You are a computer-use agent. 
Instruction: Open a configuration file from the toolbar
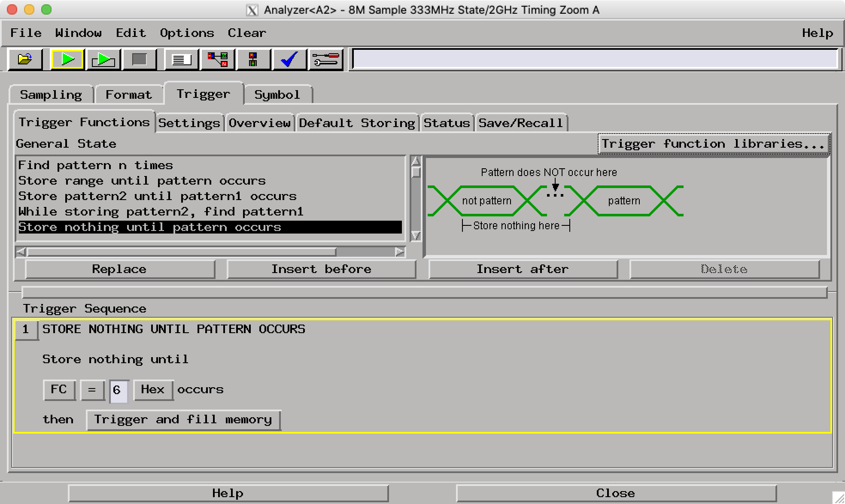(24, 60)
